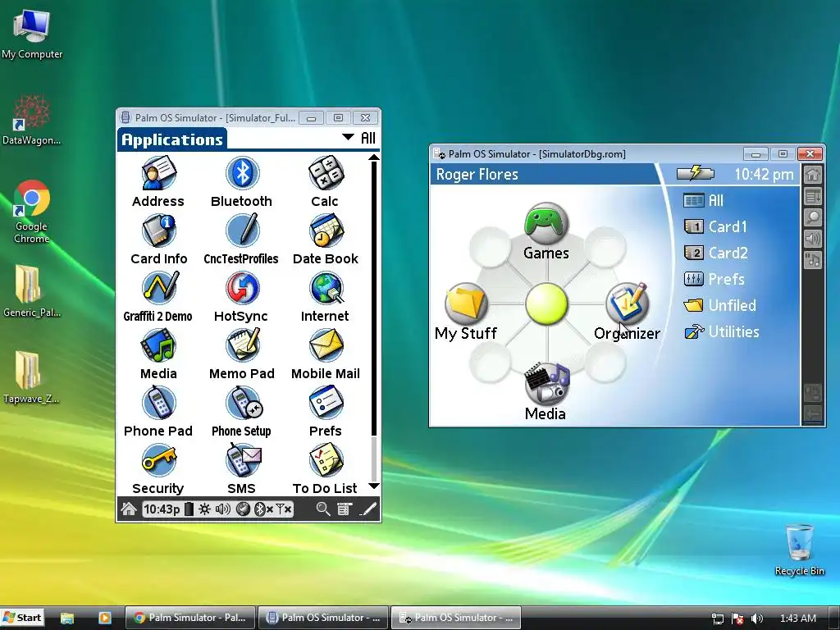This screenshot has width=840, height=630.
Task: Open Prefs in the Applications list
Action: coord(325,412)
